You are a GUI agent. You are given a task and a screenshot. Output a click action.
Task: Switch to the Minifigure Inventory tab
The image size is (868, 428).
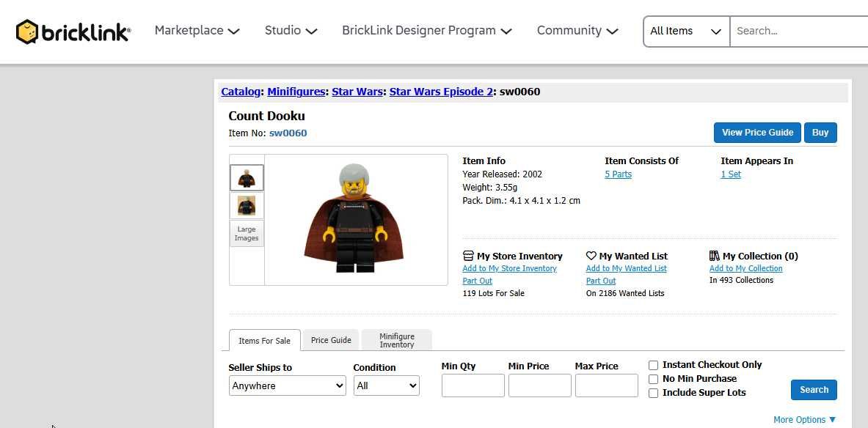[x=397, y=340]
